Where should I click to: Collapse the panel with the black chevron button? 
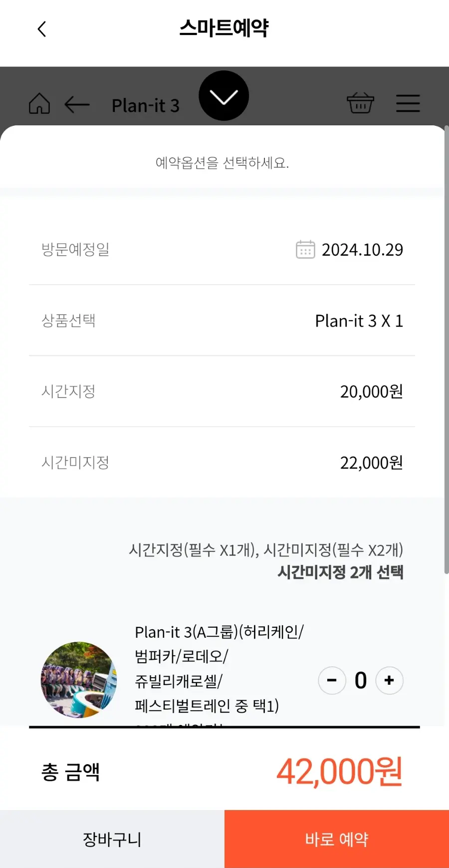pyautogui.click(x=224, y=95)
